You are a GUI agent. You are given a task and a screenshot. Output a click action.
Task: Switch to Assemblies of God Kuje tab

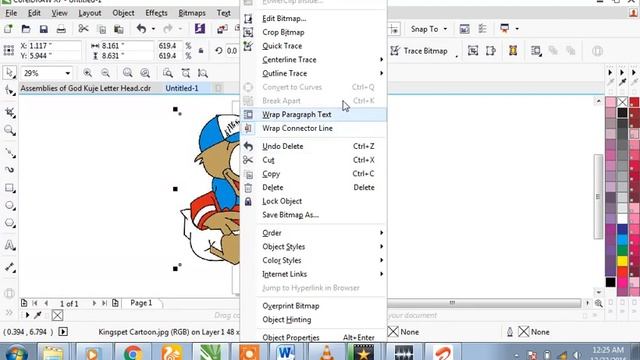[x=86, y=88]
